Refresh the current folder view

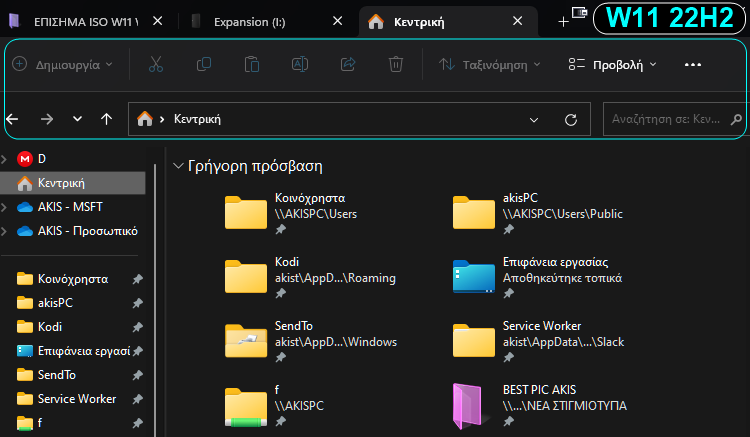click(x=571, y=119)
